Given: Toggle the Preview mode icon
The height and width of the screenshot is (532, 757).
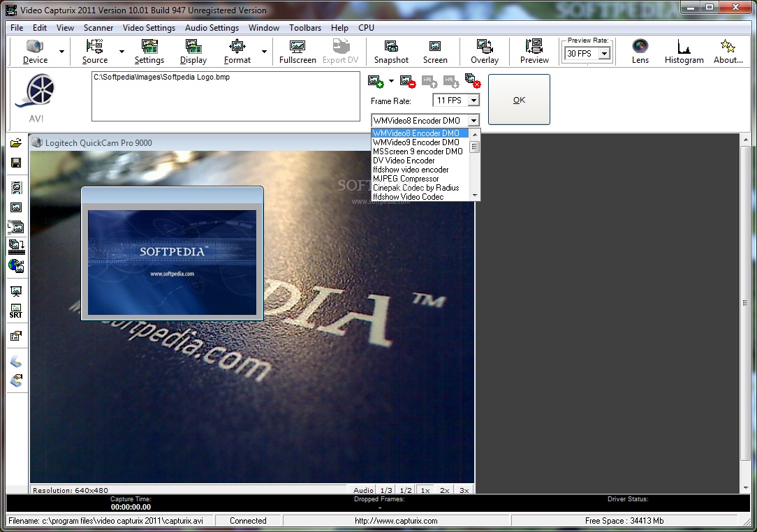Looking at the screenshot, I should (534, 52).
